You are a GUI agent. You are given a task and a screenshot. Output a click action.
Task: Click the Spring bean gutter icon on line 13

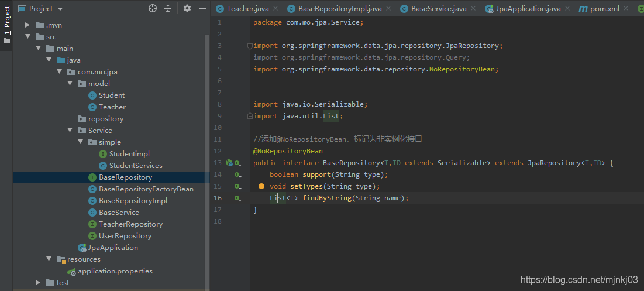229,163
